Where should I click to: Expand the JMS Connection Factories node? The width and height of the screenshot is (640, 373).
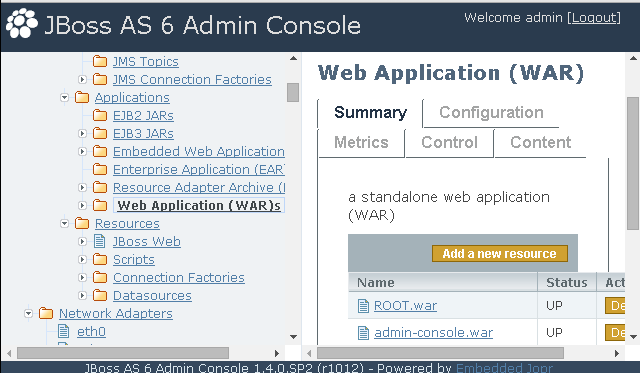point(82,80)
